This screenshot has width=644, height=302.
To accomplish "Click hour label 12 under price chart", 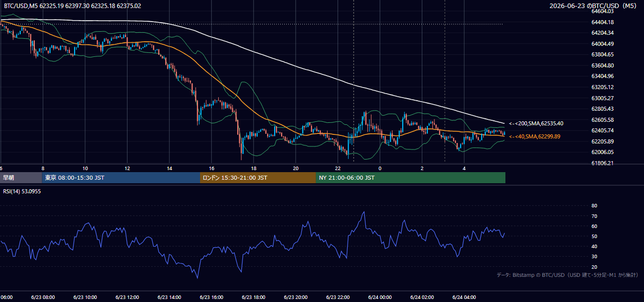I will tap(127, 168).
